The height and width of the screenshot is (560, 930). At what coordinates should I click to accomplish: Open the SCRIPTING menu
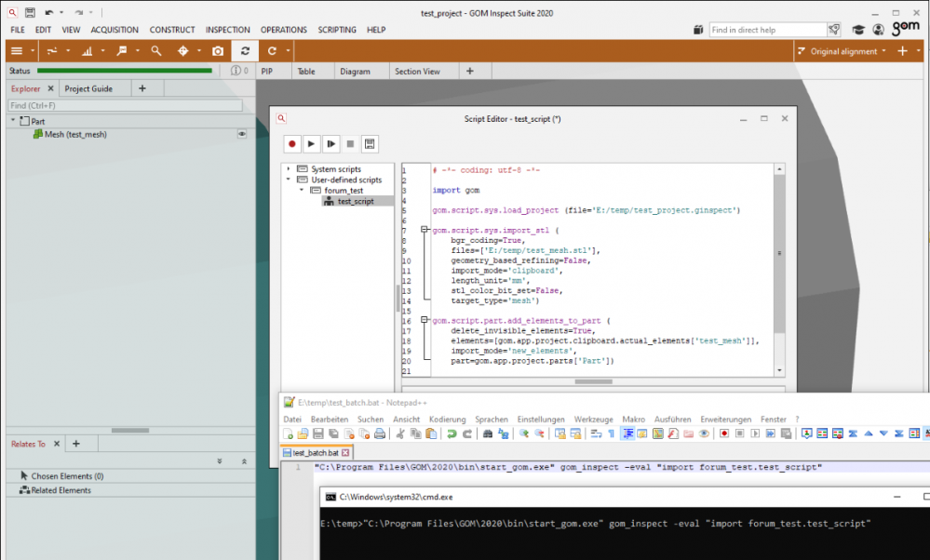pyautogui.click(x=336, y=30)
